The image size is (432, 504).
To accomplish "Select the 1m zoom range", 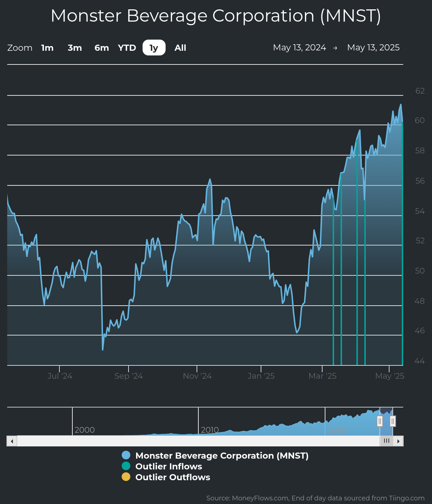I will [47, 48].
